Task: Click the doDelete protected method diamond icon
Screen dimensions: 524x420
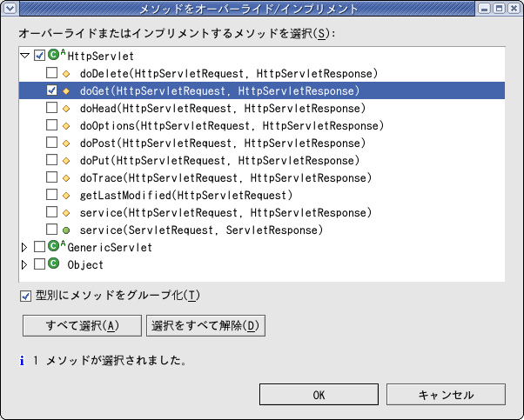Action: tap(66, 74)
